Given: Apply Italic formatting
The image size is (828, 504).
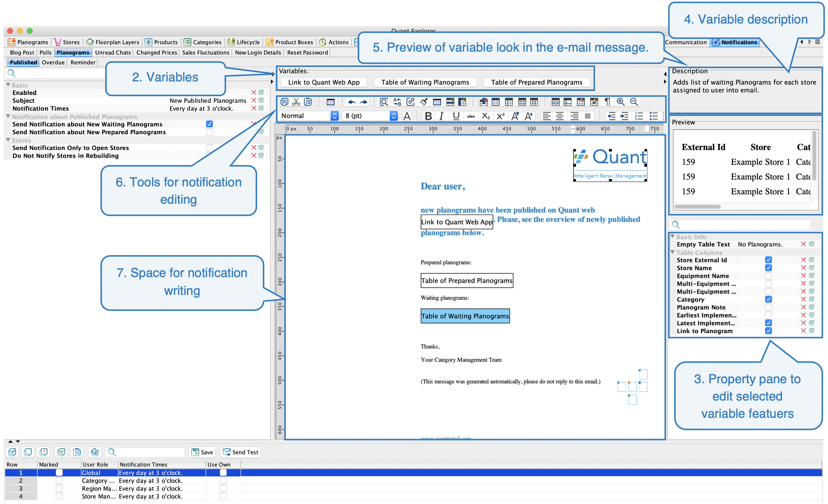Looking at the screenshot, I should coord(441,116).
